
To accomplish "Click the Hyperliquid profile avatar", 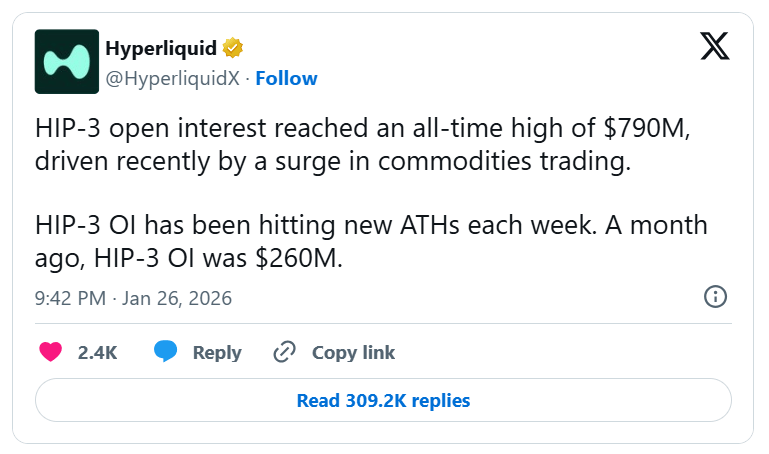I will click(67, 62).
